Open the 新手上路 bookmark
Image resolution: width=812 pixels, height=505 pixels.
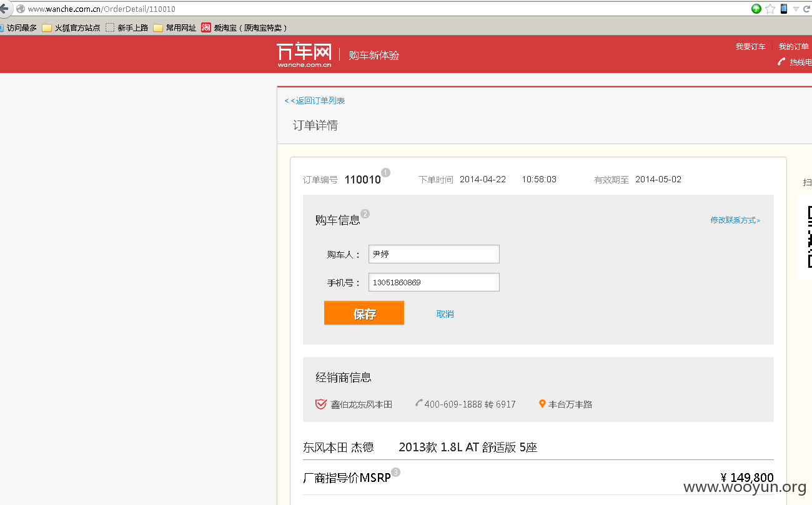click(127, 28)
